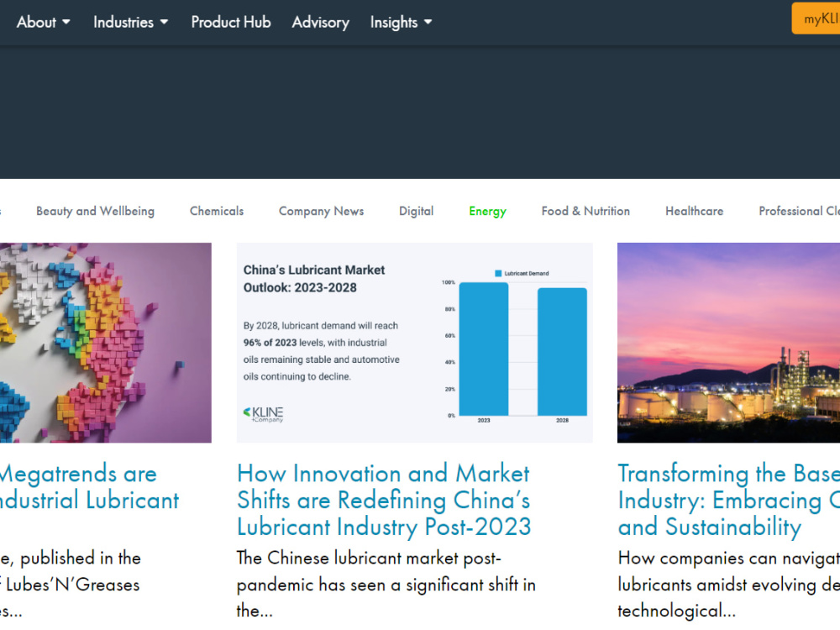
Task: Select the highlighted Energy category
Action: [x=487, y=211]
